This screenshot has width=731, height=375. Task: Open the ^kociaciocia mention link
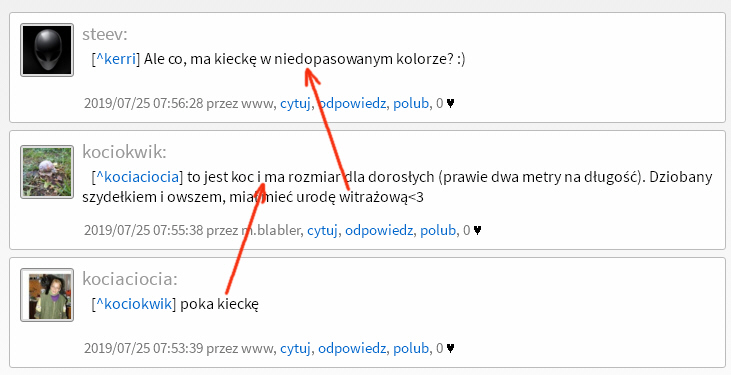point(138,177)
